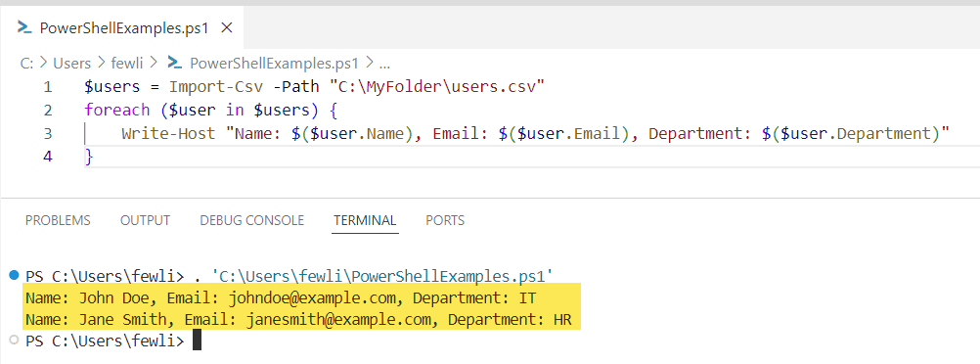Click the C: breadcrumb segment

26,64
